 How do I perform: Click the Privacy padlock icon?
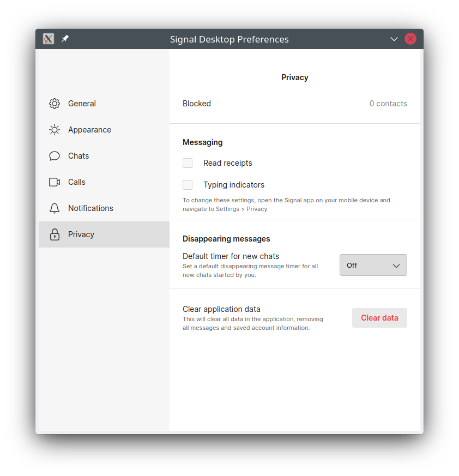pyautogui.click(x=55, y=234)
